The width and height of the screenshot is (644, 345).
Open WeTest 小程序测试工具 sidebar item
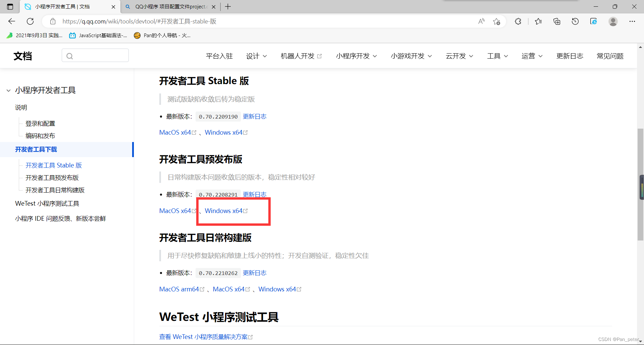47,204
